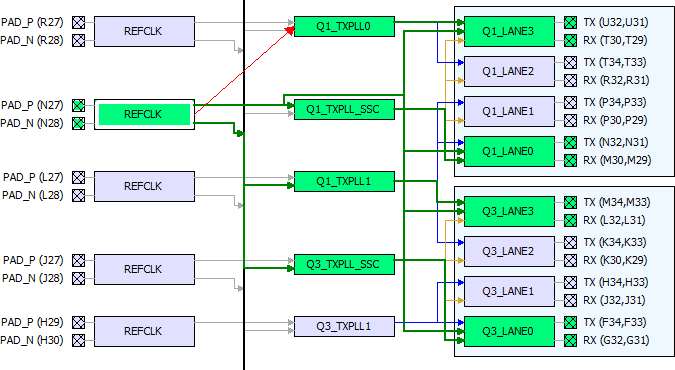This screenshot has height=370, width=675.
Task: Select the Q3_TXPLL1 block
Action: tap(344, 326)
